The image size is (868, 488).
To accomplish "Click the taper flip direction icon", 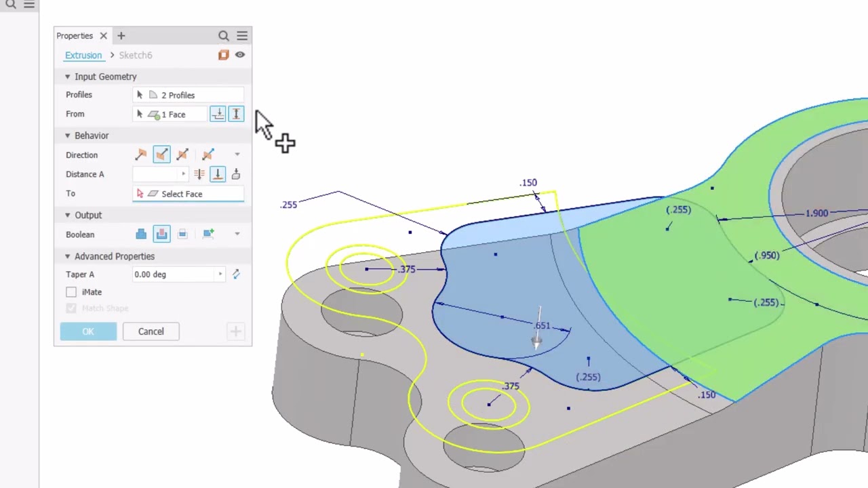I will point(236,274).
